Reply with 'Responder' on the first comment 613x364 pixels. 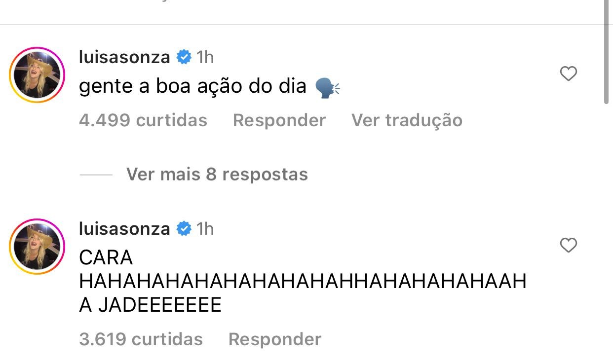279,120
